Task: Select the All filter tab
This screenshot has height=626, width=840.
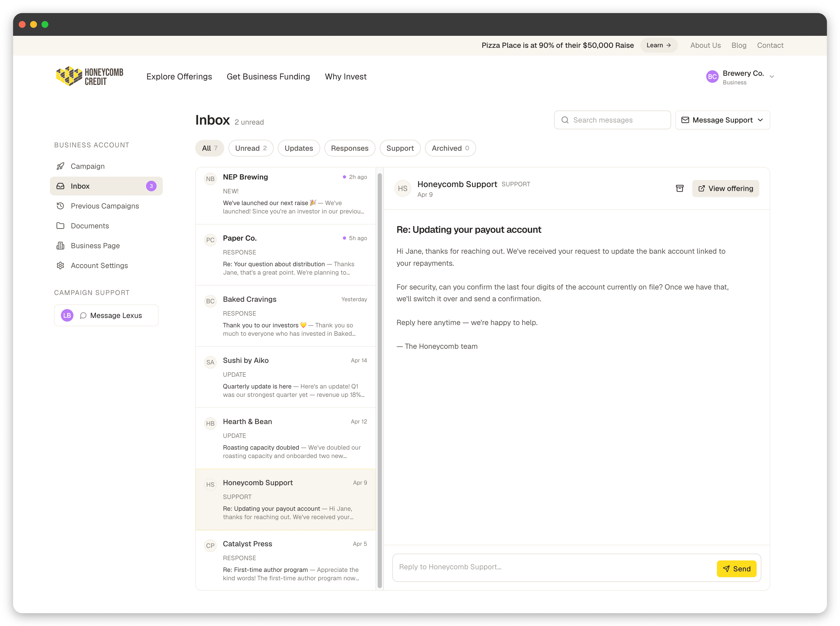Action: pyautogui.click(x=210, y=148)
